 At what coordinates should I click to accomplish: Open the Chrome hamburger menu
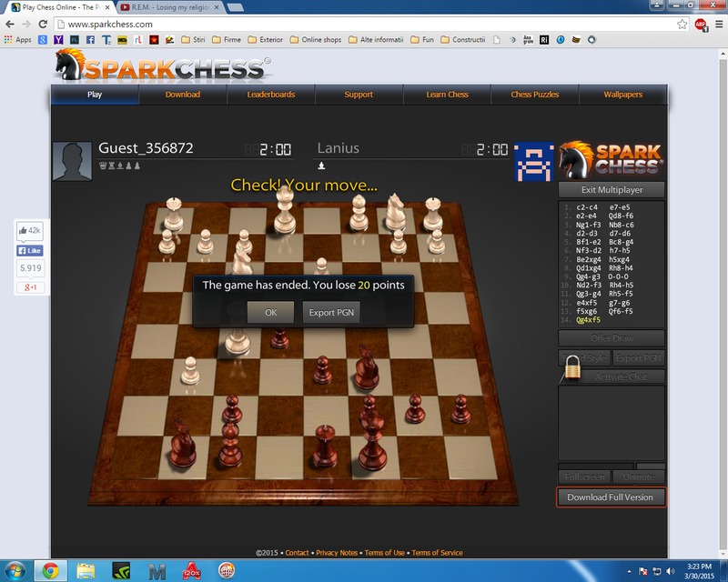tap(719, 25)
